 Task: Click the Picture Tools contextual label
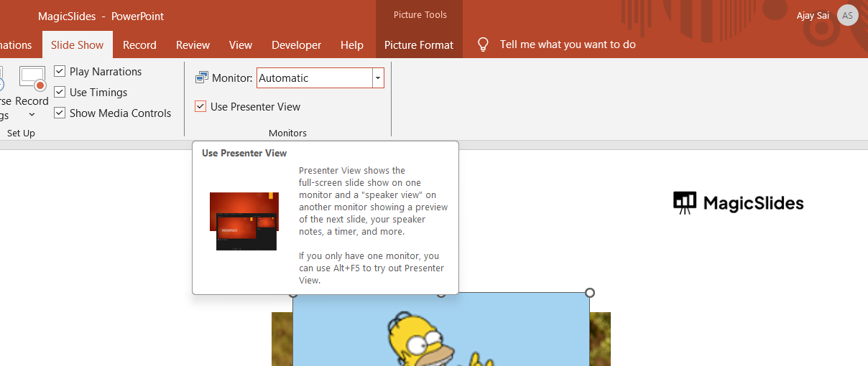420,15
